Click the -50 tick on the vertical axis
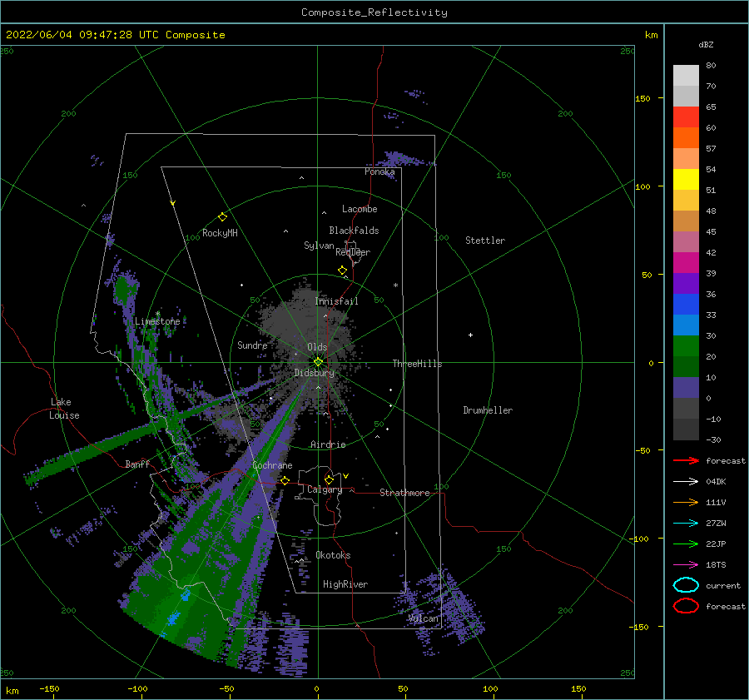This screenshot has width=749, height=700. click(x=644, y=450)
